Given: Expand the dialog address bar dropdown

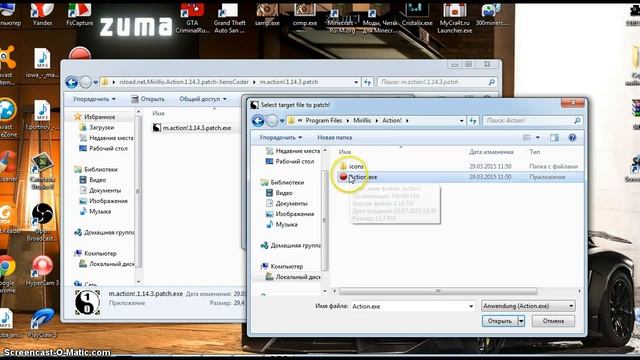Looking at the screenshot, I should tap(462, 120).
